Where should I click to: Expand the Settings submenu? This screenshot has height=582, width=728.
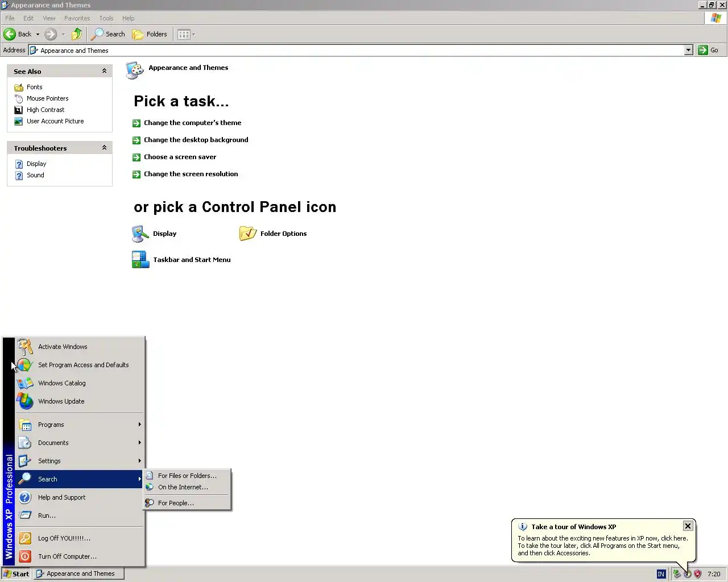click(80, 461)
